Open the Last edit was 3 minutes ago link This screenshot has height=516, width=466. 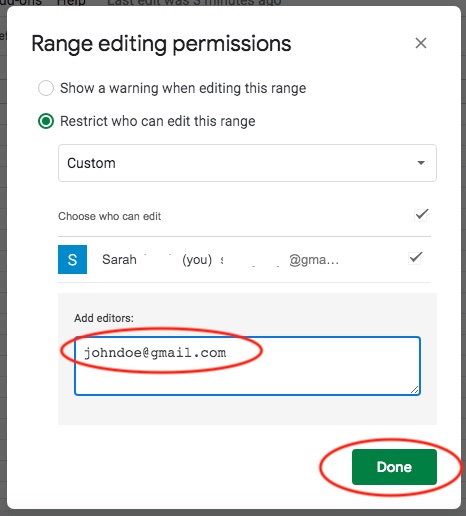point(194,3)
